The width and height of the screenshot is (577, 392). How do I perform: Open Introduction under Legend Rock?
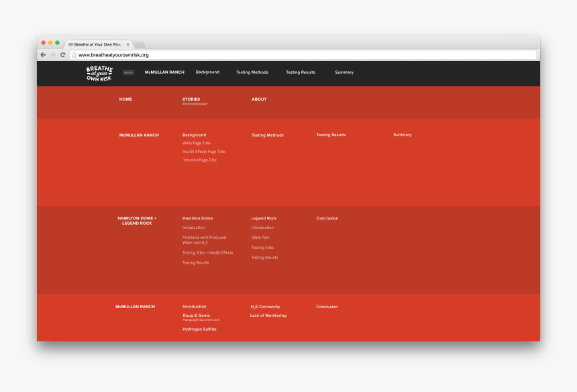[262, 228]
